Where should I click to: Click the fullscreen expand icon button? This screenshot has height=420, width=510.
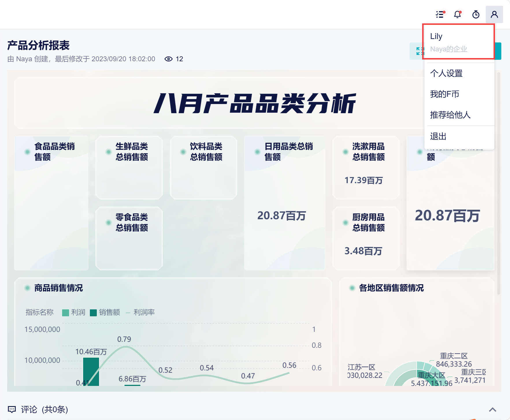pos(420,51)
